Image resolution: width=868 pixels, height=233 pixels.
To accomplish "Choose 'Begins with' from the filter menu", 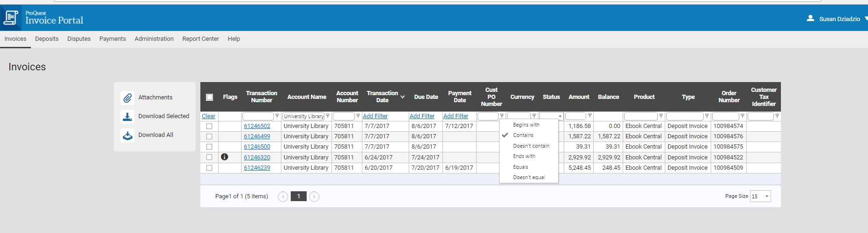I will click(526, 125).
